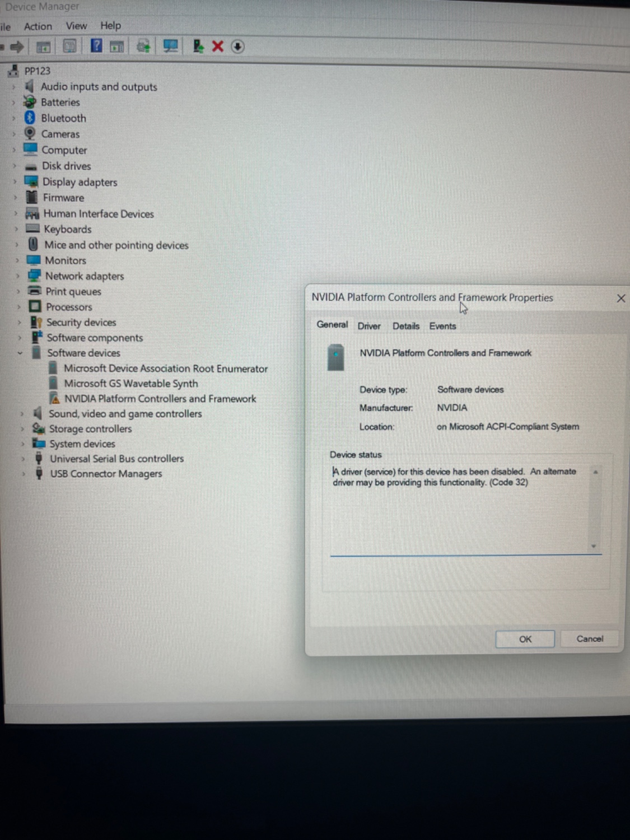Select Software components label
Screen dimensions: 630x840
95,338
